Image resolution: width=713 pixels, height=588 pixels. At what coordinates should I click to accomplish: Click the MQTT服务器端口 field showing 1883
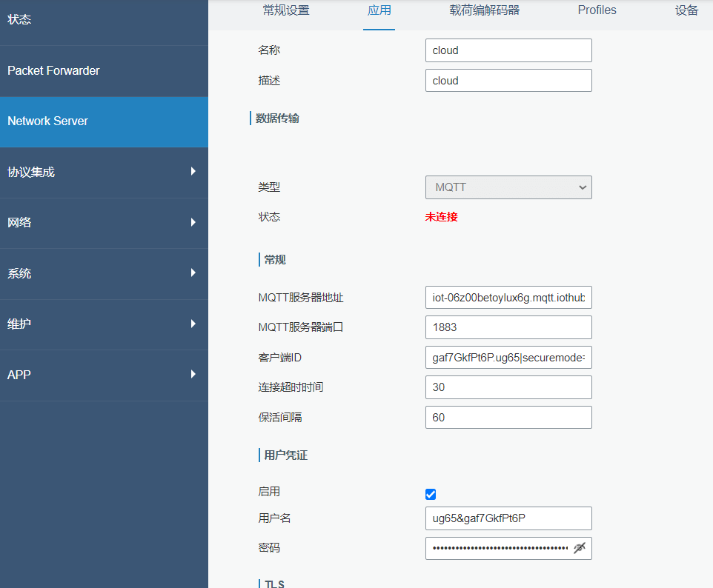[x=508, y=327]
